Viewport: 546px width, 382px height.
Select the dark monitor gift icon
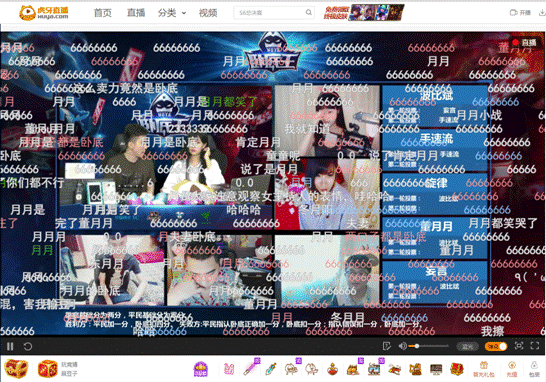(436, 369)
